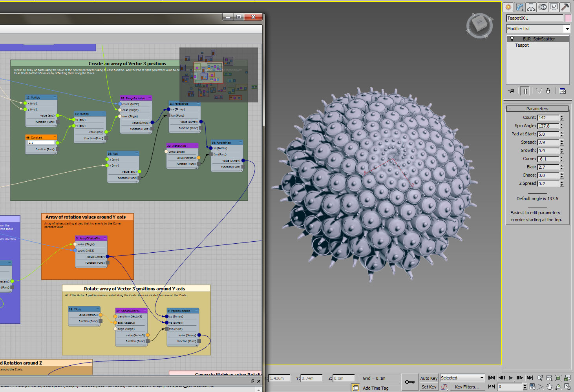The width and height of the screenshot is (574, 392).
Task: Collapse the 38: YAxis node
Action: click(x=98, y=309)
